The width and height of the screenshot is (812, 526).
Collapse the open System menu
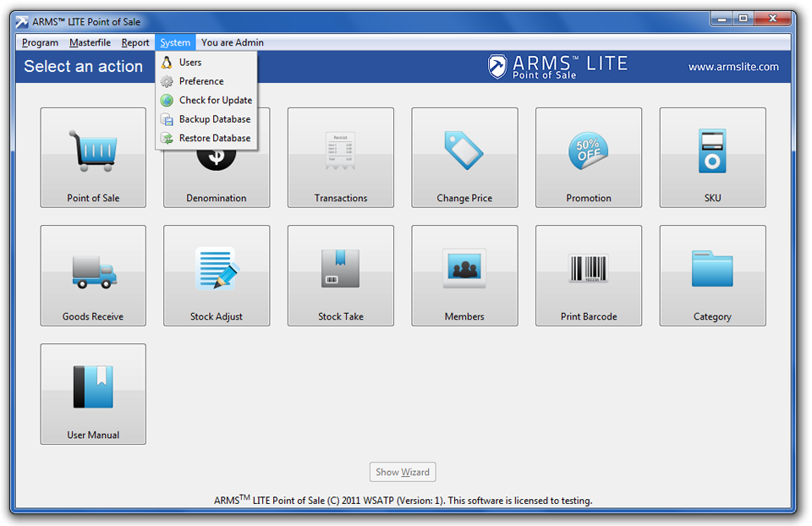(175, 42)
